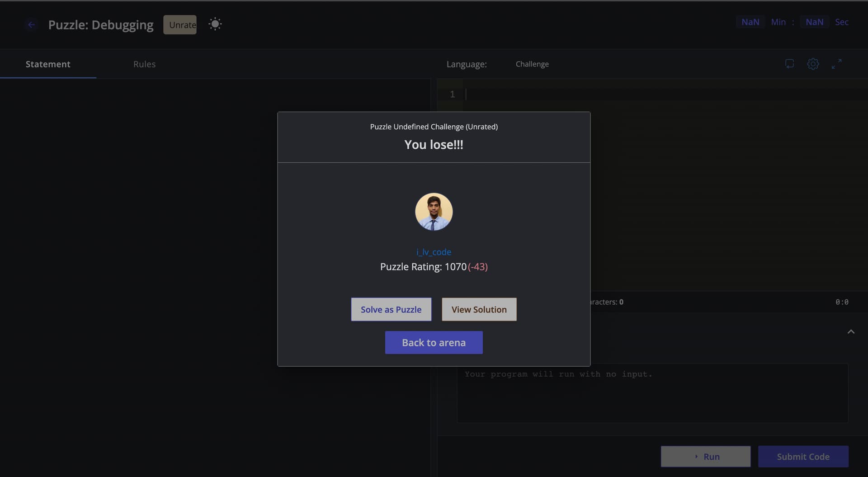Switch to the Statement tab
The image size is (868, 477).
pos(48,64)
